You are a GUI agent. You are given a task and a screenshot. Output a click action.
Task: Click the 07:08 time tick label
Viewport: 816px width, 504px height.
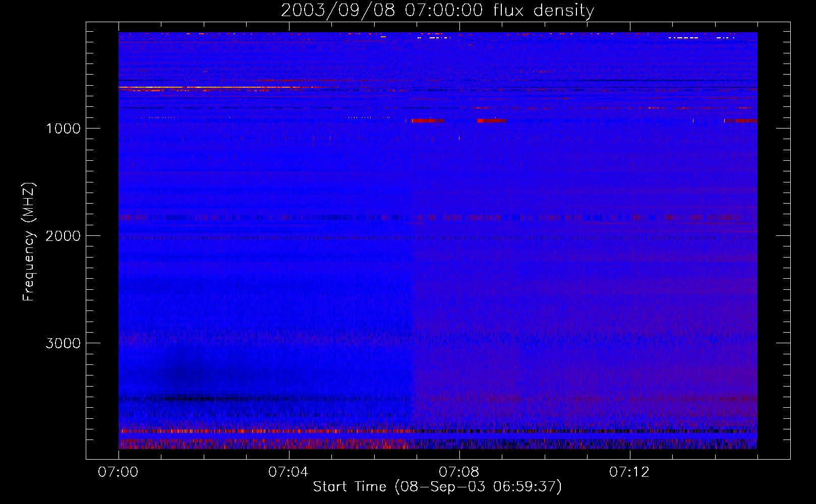click(459, 472)
